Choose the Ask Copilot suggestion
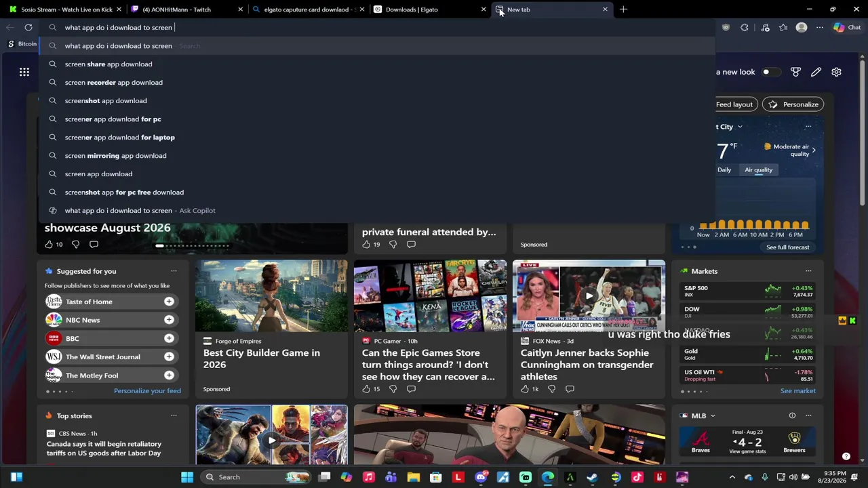 [377, 210]
